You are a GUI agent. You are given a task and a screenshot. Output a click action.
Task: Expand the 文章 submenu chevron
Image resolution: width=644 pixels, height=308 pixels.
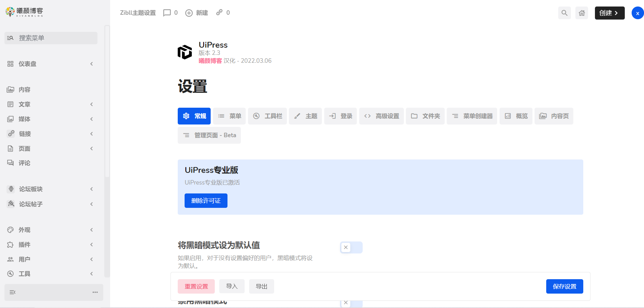tap(92, 104)
